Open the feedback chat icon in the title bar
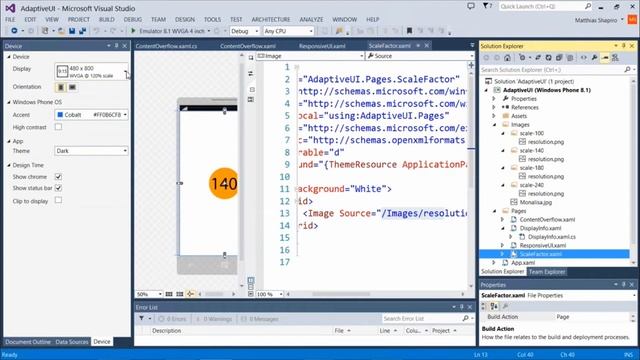 click(471, 6)
